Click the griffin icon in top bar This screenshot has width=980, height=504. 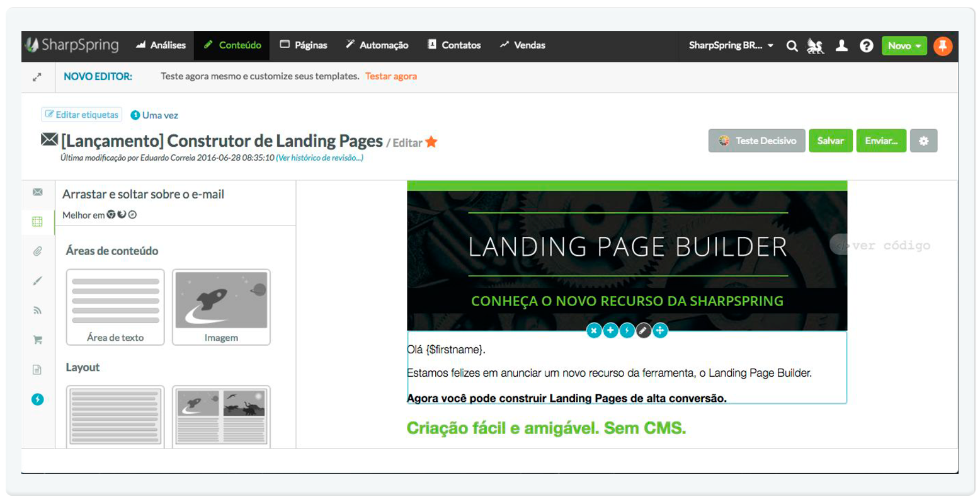pyautogui.click(x=816, y=46)
